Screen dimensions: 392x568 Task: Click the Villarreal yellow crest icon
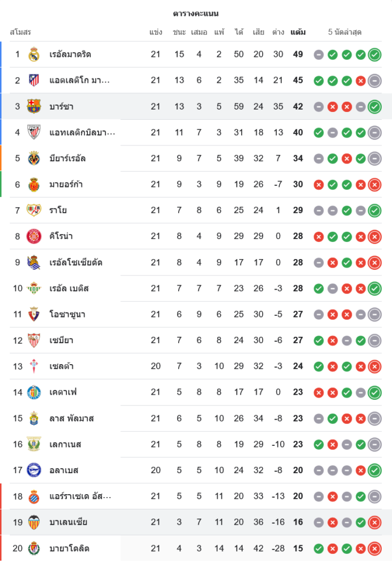point(34,158)
